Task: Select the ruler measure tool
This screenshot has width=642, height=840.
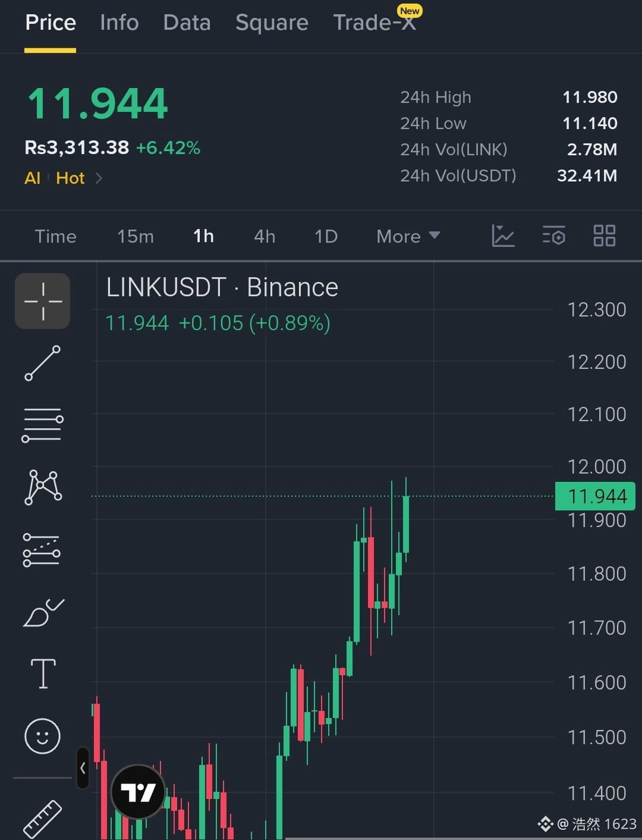Action: (x=42, y=819)
